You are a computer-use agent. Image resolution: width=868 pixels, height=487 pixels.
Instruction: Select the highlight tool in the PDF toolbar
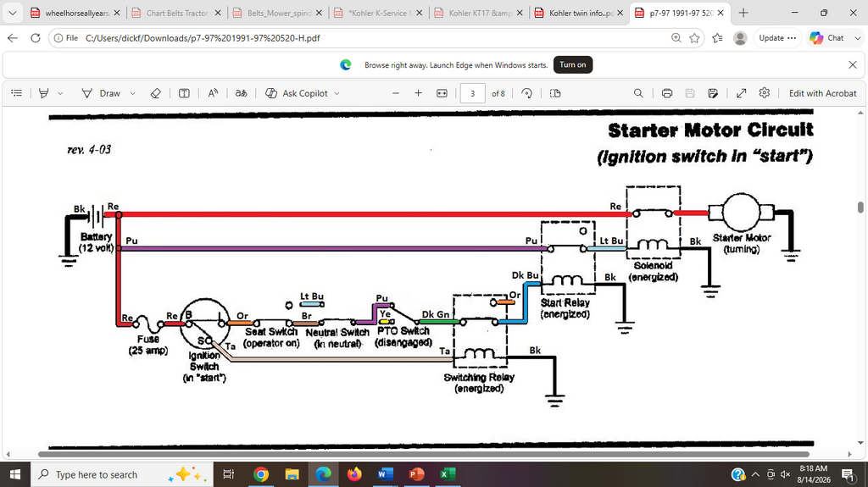[44, 93]
